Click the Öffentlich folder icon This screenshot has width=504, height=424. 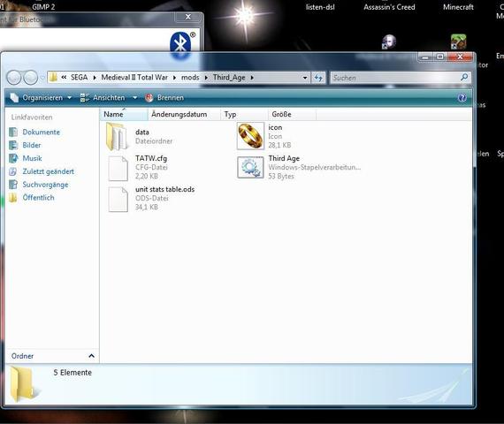[x=13, y=198]
